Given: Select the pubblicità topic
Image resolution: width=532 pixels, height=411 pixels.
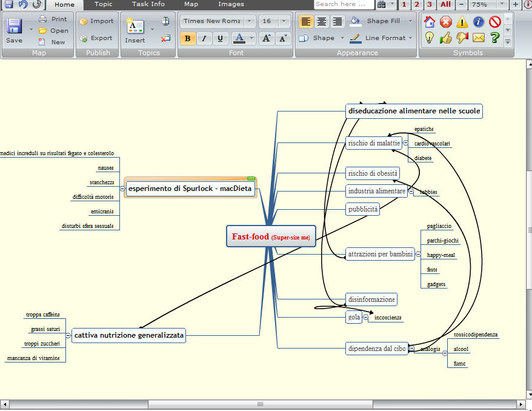Looking at the screenshot, I should 362,209.
